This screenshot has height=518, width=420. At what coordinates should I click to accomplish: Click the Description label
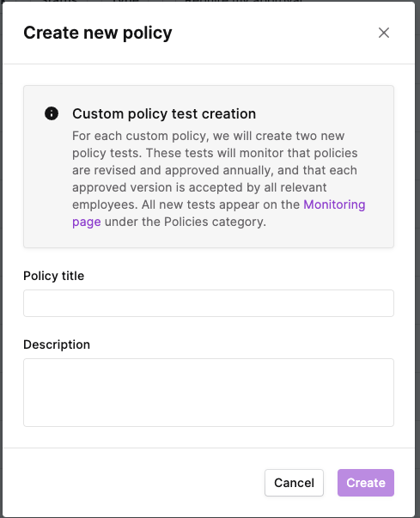click(57, 344)
